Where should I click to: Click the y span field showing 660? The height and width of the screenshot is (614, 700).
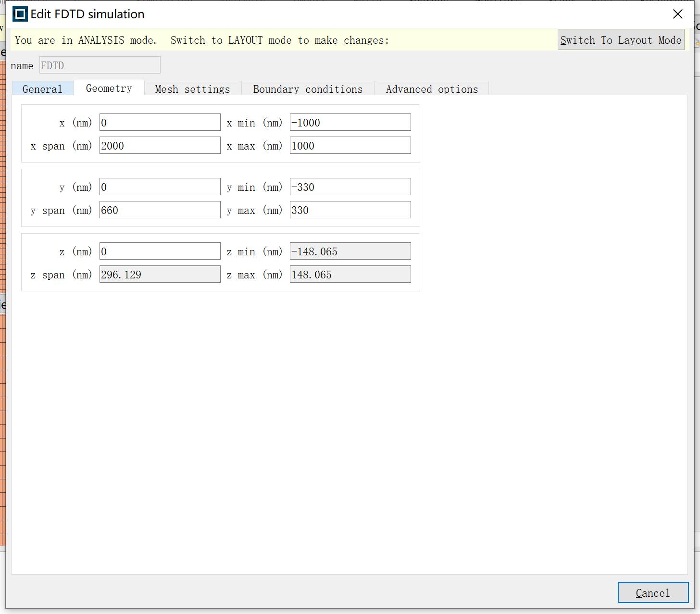click(160, 210)
